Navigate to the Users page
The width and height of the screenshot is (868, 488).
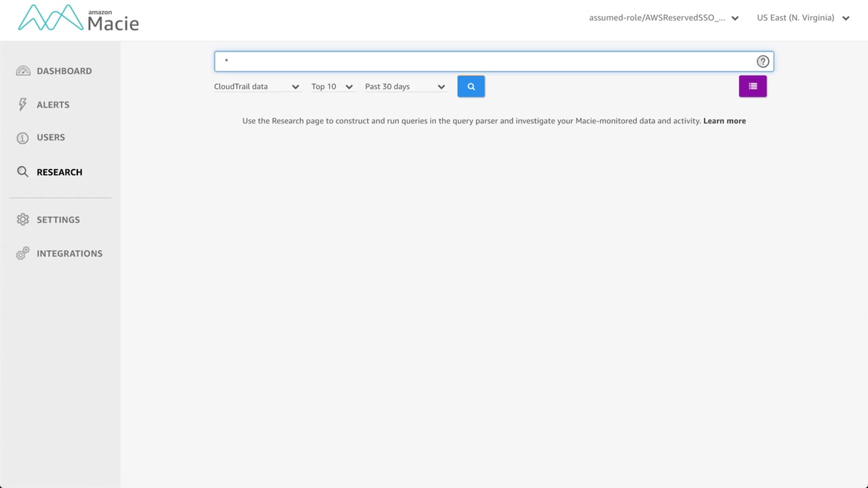pyautogui.click(x=51, y=138)
